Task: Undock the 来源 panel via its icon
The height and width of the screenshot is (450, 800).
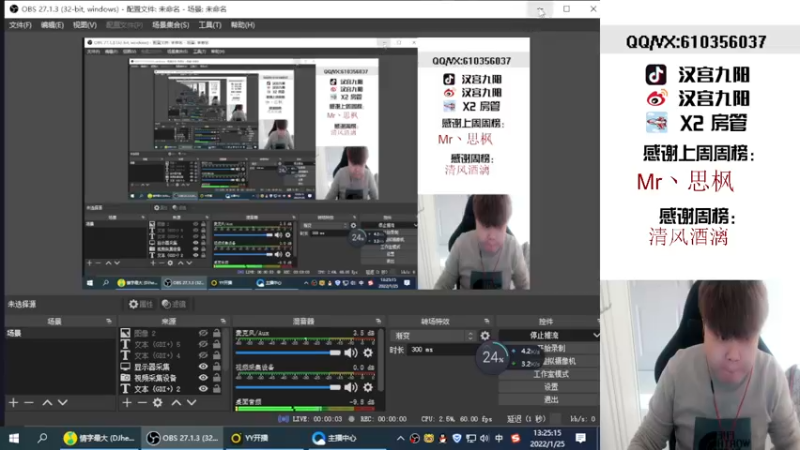Action: click(x=223, y=321)
